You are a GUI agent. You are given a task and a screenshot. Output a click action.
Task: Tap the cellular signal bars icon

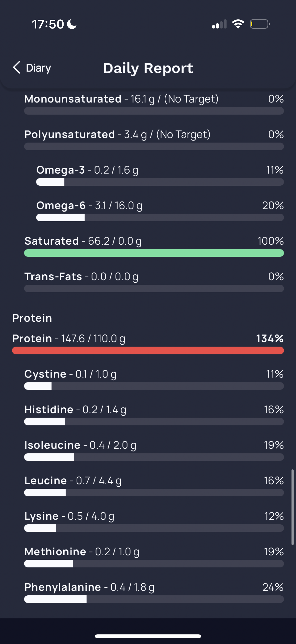click(x=219, y=24)
